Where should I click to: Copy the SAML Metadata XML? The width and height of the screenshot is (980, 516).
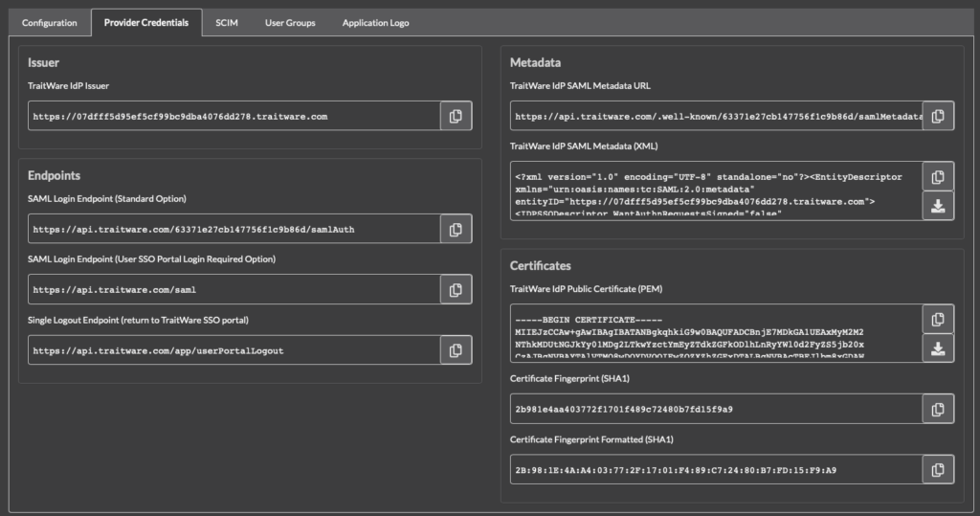coord(938,177)
